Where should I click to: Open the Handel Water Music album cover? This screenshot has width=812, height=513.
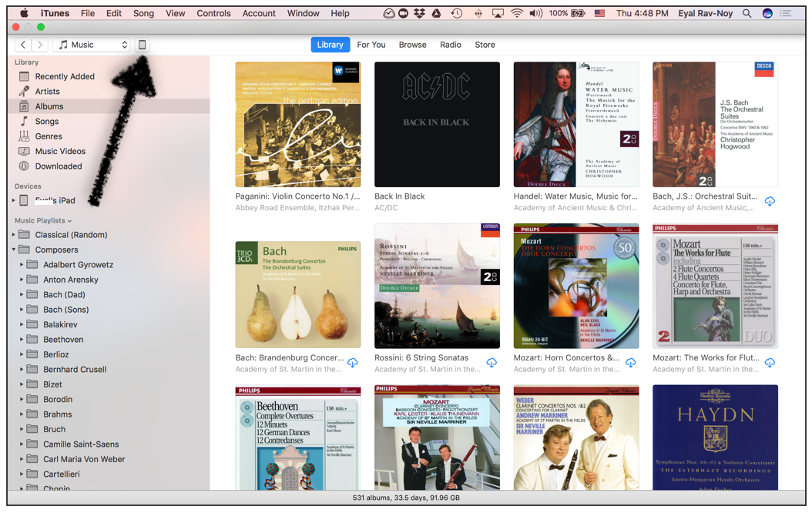[x=575, y=124]
